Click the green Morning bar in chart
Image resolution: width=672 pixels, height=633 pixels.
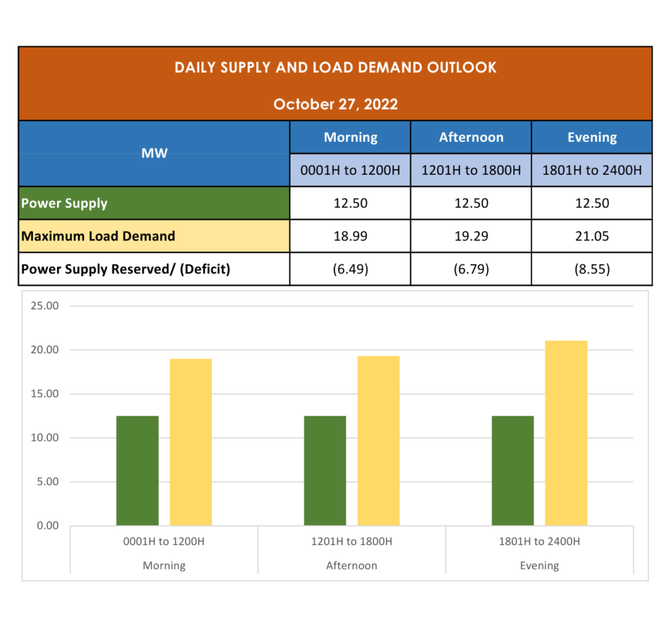pos(137,471)
